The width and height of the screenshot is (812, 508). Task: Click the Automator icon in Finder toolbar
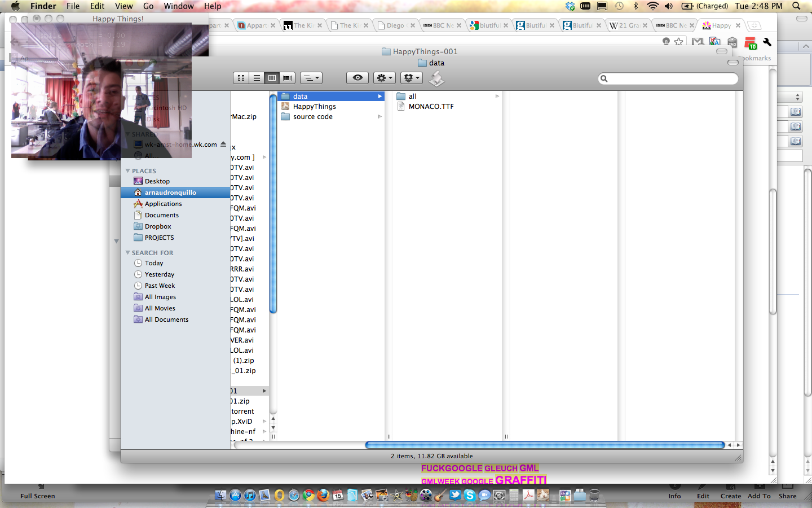[436, 79]
